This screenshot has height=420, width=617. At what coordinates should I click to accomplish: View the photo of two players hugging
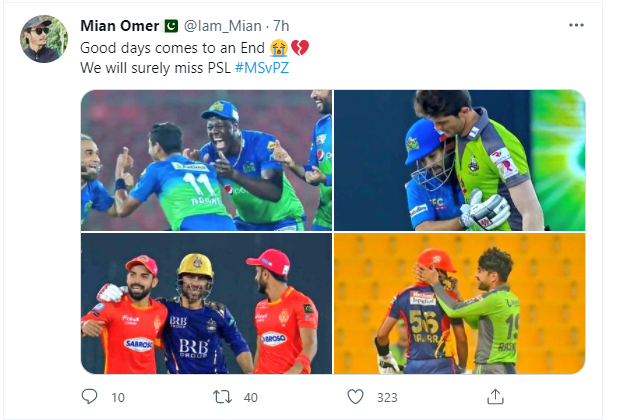[x=459, y=160]
